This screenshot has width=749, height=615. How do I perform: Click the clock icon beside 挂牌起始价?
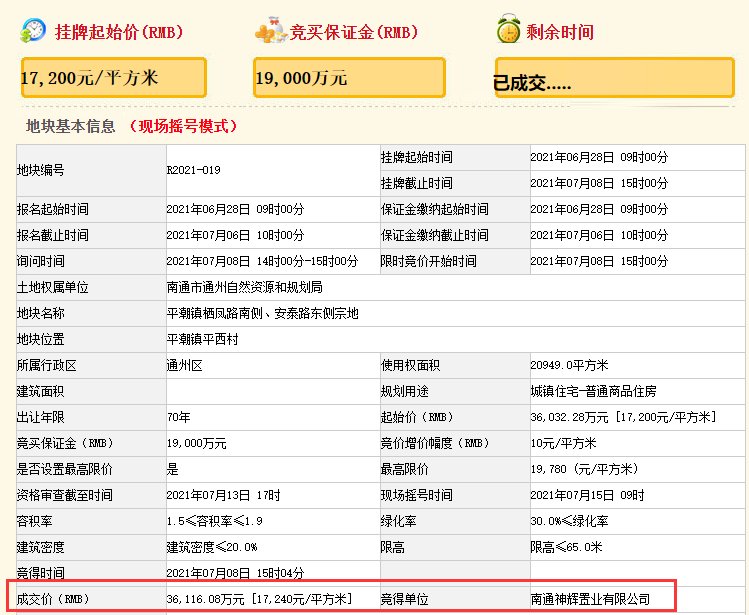(x=33, y=31)
